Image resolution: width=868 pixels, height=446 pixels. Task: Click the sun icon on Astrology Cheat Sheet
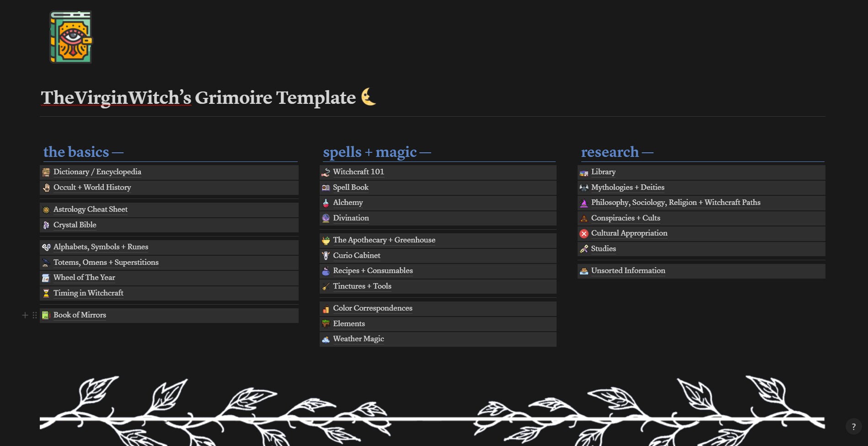46,210
